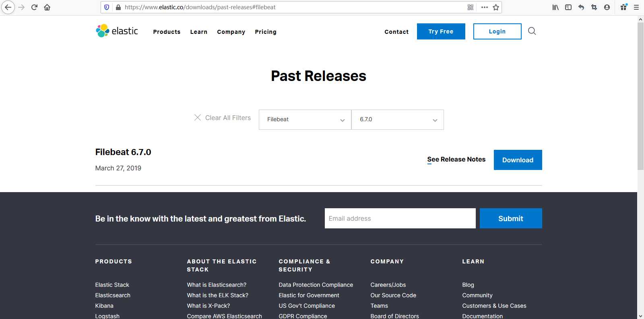Click the Elastic logo
The image size is (644, 319).
click(x=117, y=31)
